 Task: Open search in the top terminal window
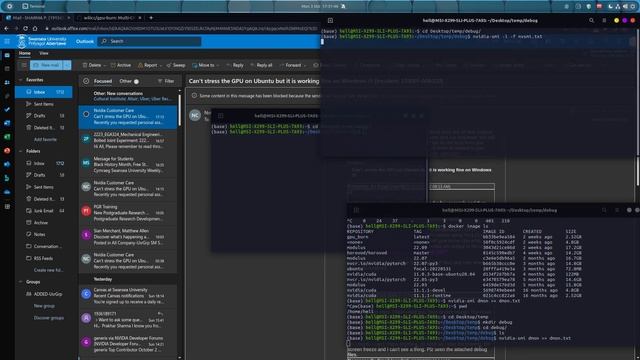coord(591,20)
